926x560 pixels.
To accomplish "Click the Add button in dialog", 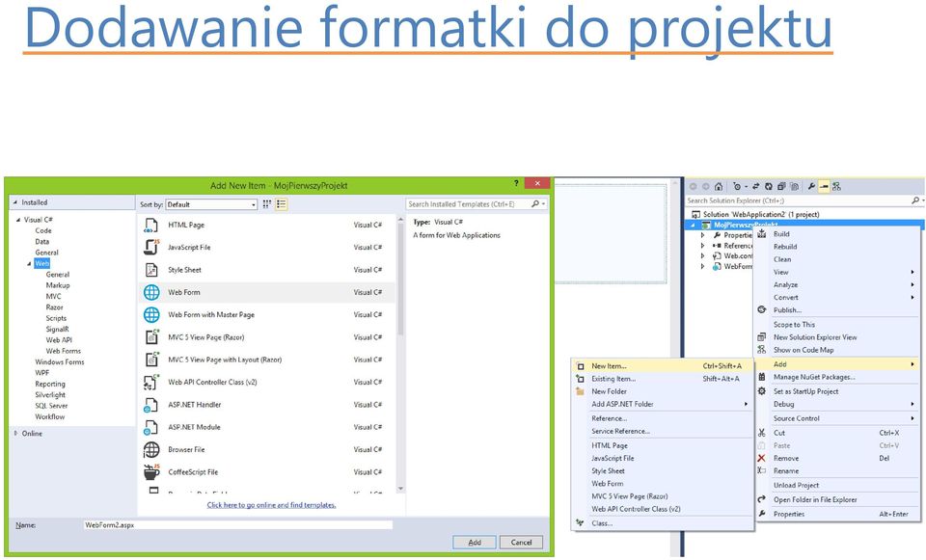I will click(x=475, y=543).
